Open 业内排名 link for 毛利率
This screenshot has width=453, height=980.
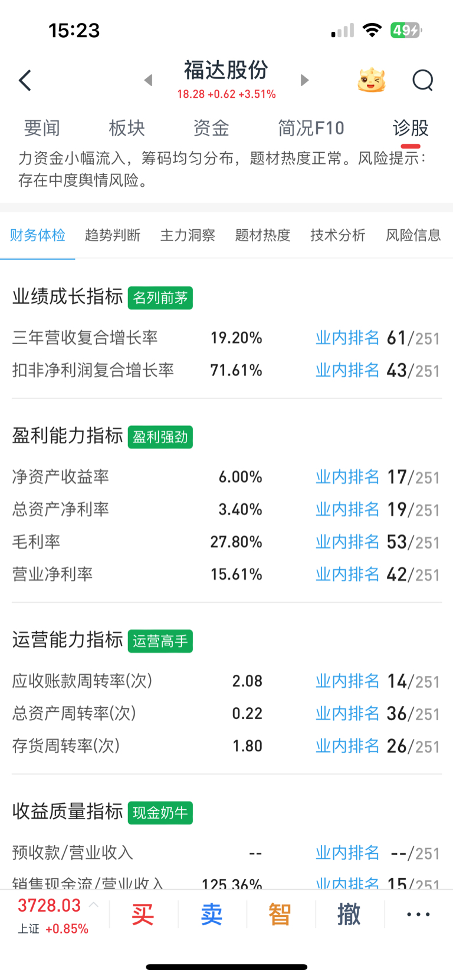point(347,542)
